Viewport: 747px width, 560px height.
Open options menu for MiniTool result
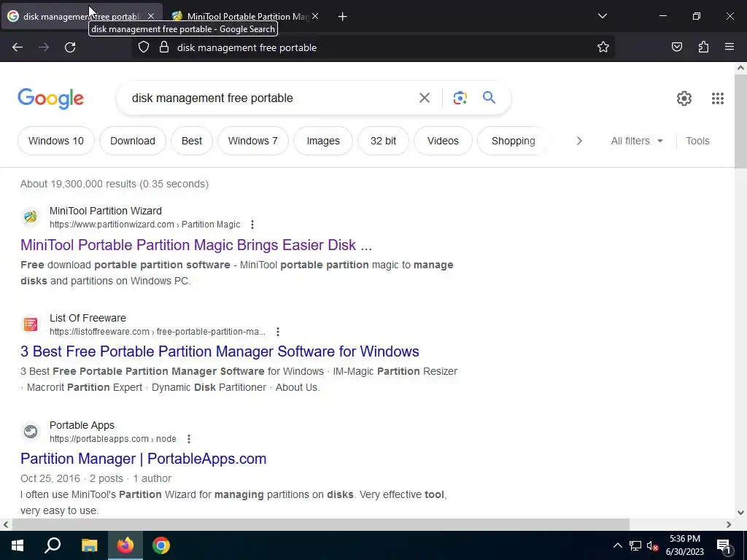click(x=252, y=225)
